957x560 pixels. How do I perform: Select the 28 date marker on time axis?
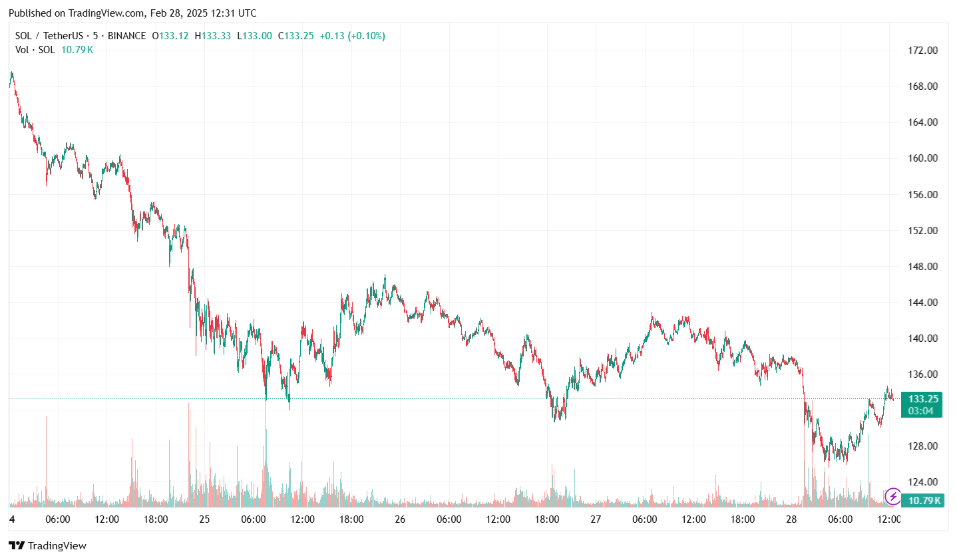(791, 519)
